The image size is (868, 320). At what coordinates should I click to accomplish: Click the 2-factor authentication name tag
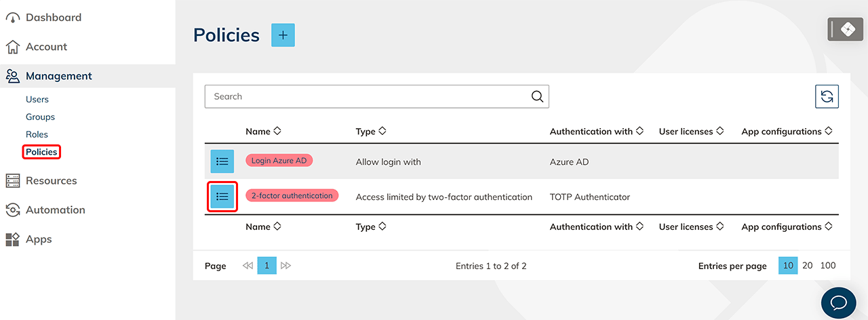pos(292,196)
